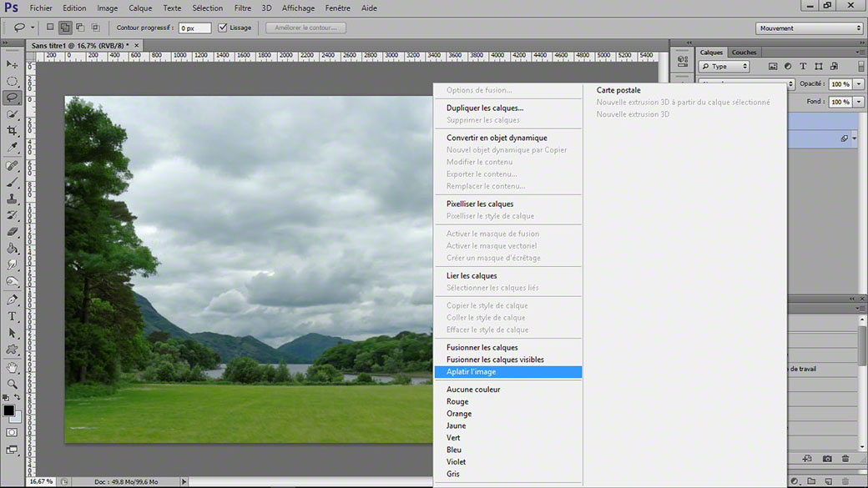Select the Clone Stamp tool

click(13, 199)
